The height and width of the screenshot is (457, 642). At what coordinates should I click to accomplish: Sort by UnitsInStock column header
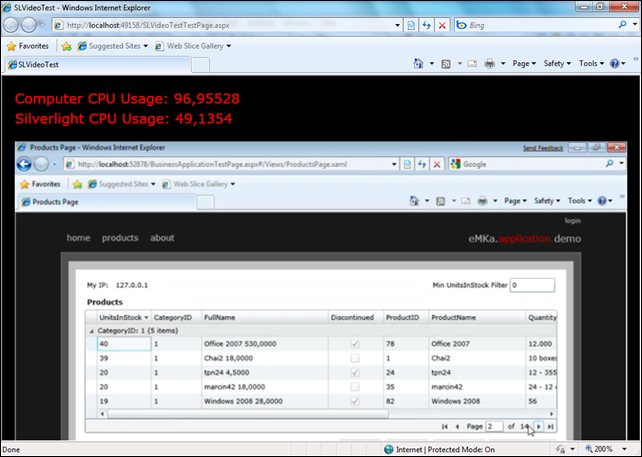pyautogui.click(x=124, y=318)
